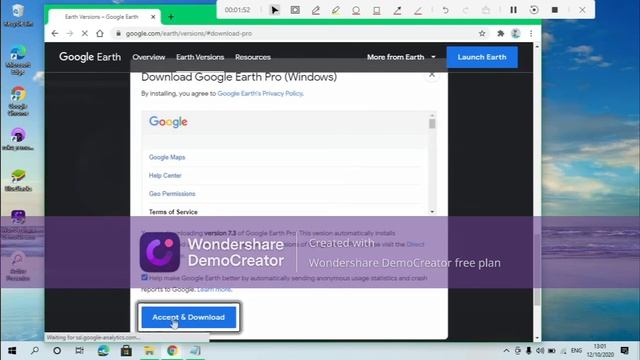
Task: Open the Overview menu item
Action: (149, 57)
